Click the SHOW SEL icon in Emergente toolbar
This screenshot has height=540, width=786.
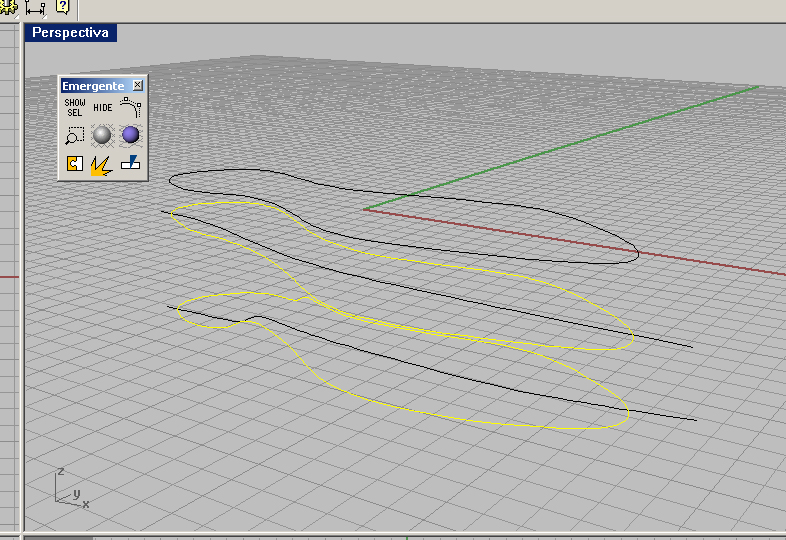click(75, 107)
